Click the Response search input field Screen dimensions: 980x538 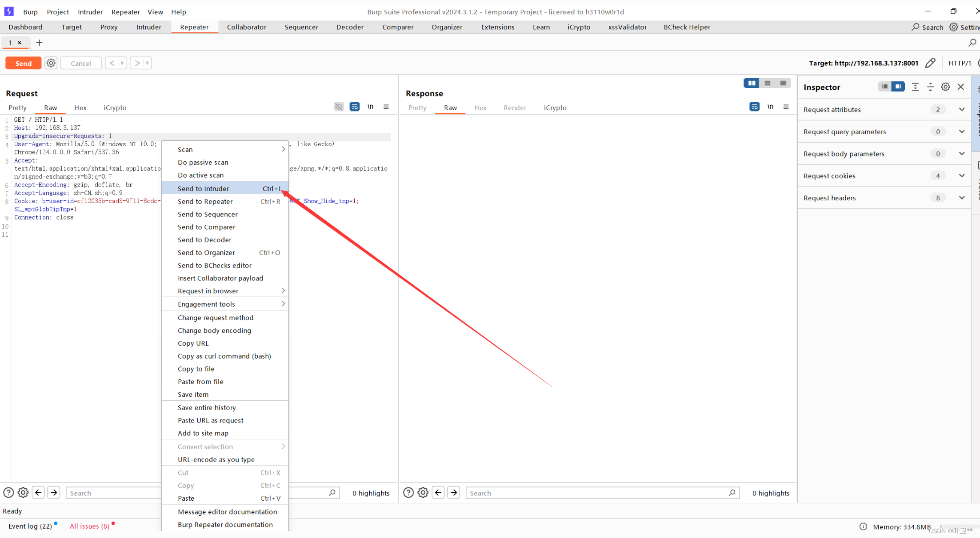coord(603,493)
